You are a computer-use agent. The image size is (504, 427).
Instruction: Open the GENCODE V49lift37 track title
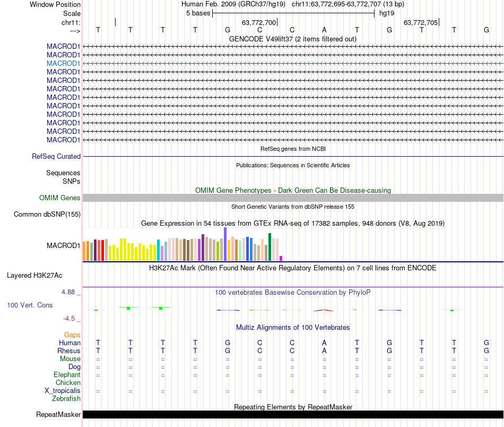[292, 39]
